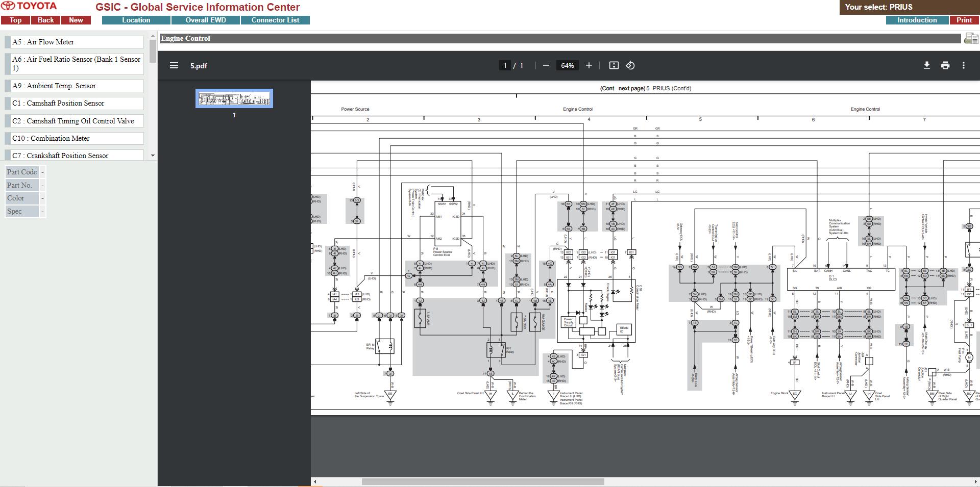Open the Introduction section
This screenshot has height=487, width=980.
click(x=917, y=20)
